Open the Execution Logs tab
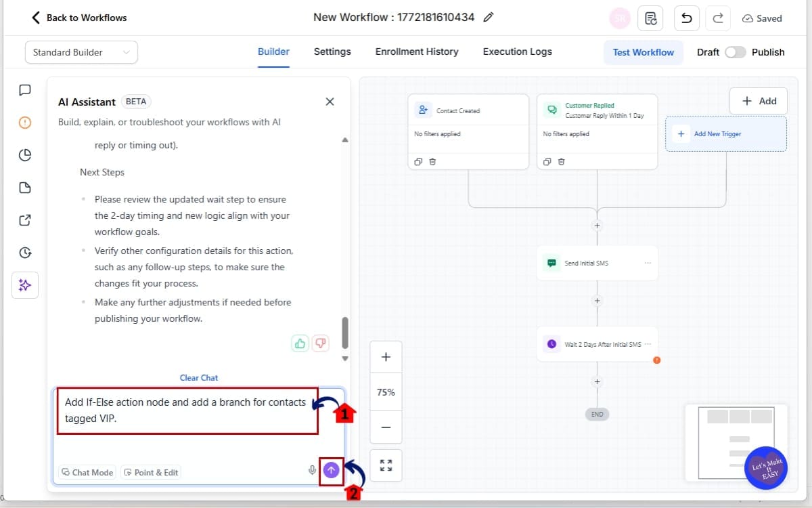Screen dimensions: 812x508 click(517, 51)
